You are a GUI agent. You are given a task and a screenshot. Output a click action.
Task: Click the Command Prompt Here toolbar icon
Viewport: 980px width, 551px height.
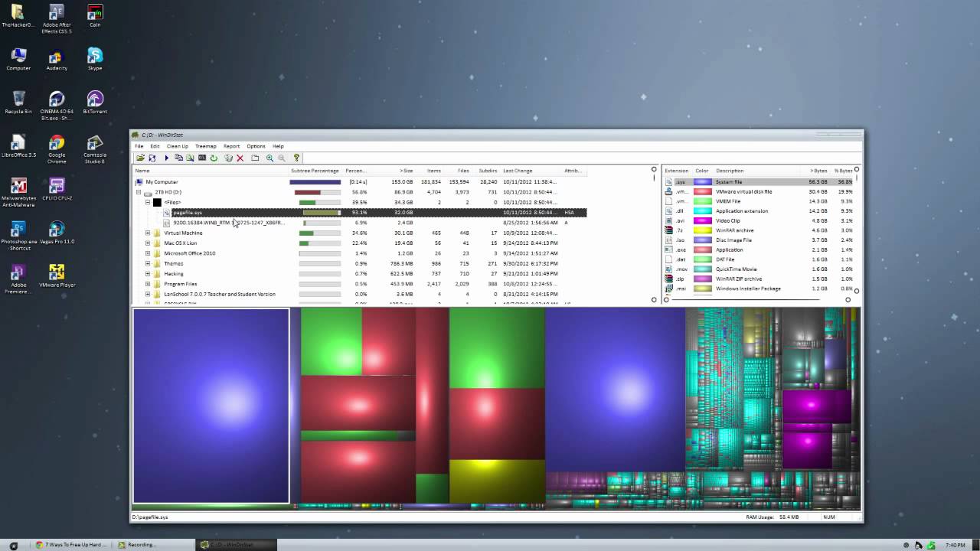202,158
